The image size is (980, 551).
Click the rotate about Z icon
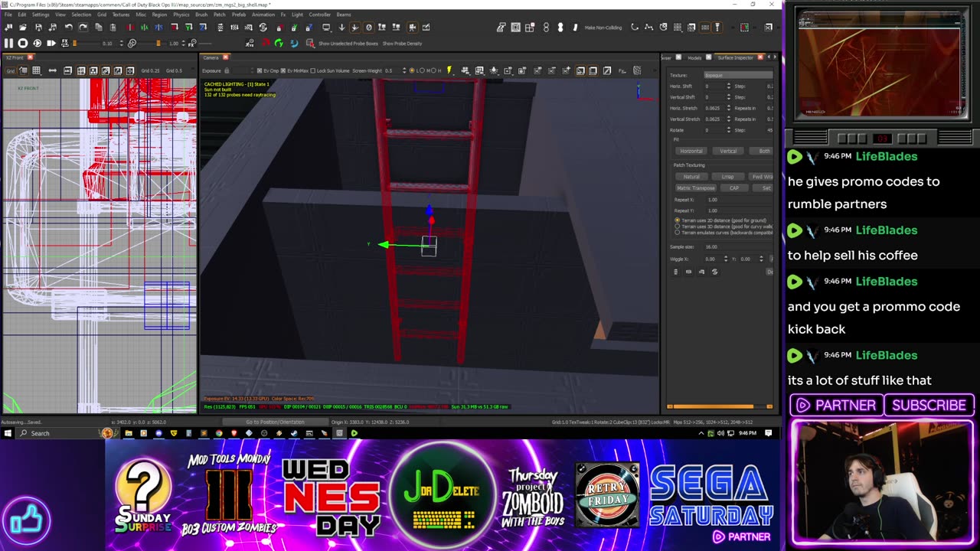(x=203, y=28)
